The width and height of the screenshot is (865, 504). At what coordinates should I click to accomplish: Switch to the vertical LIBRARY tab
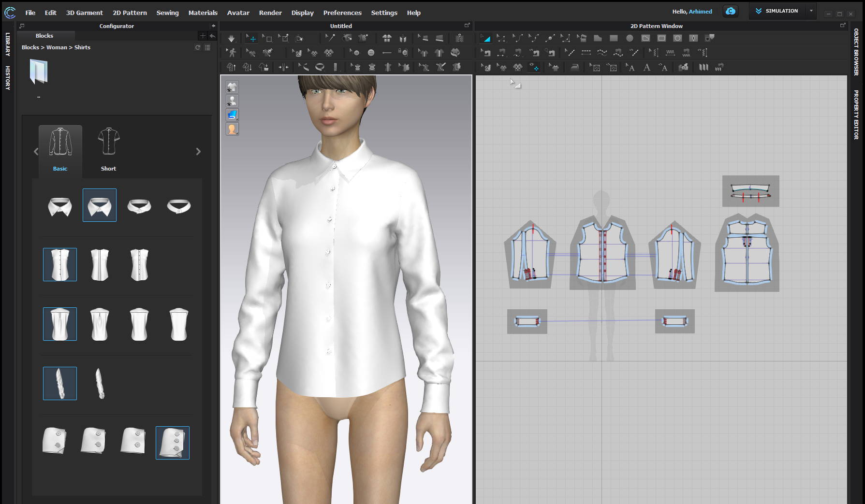coord(8,44)
